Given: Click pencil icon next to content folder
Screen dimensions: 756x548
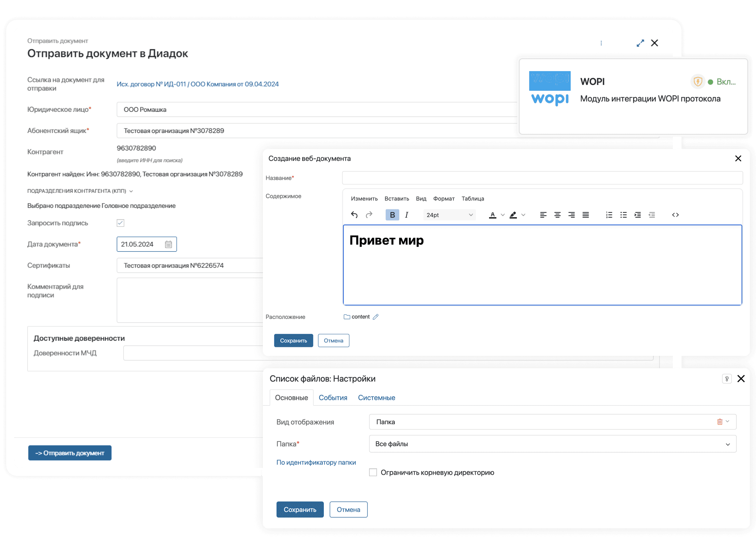Looking at the screenshot, I should [376, 317].
